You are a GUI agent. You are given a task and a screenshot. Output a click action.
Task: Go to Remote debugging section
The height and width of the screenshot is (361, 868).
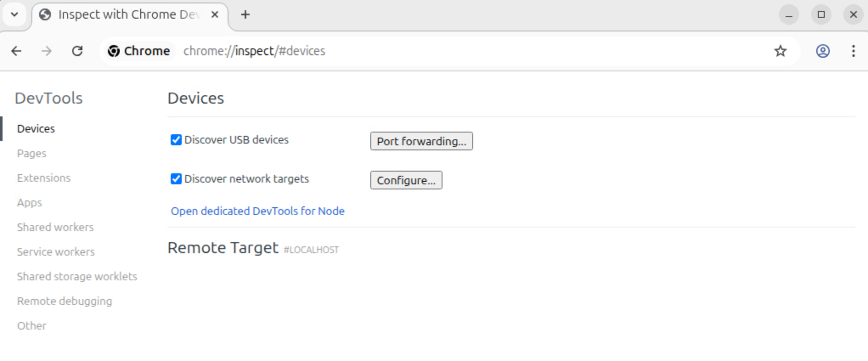(x=65, y=301)
